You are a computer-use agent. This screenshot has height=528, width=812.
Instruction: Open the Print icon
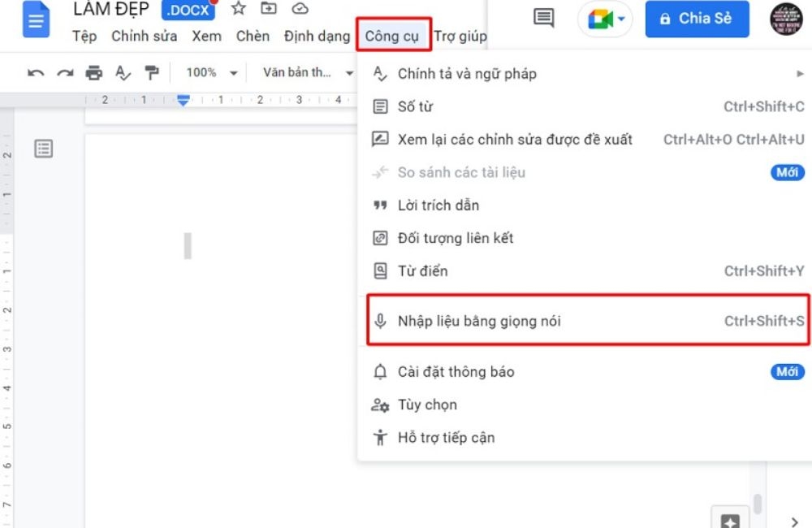[x=93, y=72]
